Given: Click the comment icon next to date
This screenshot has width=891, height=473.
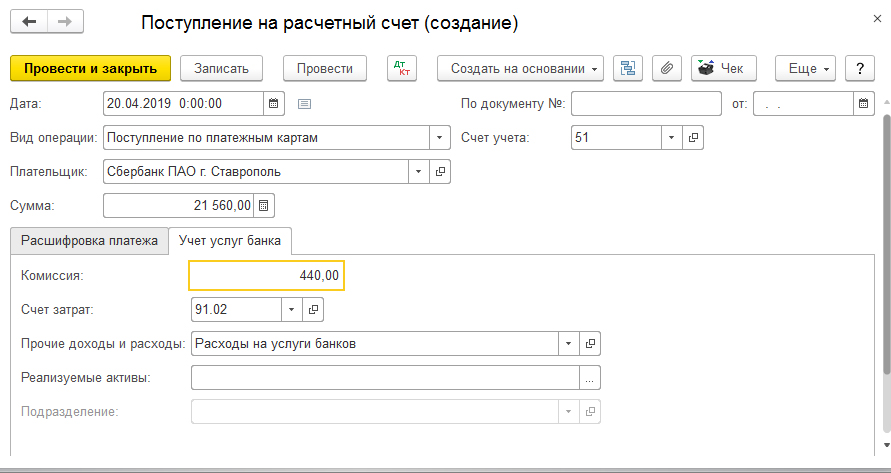Looking at the screenshot, I should click(305, 103).
